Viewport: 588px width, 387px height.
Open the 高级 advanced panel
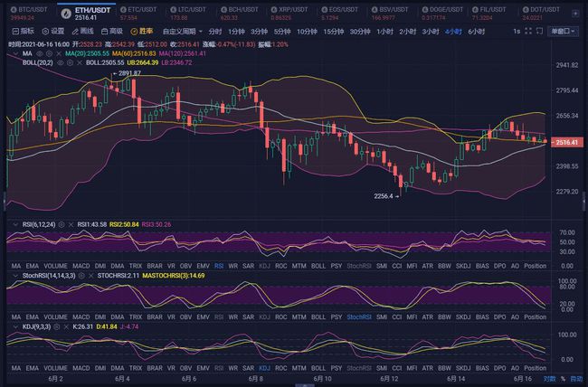(x=110, y=30)
